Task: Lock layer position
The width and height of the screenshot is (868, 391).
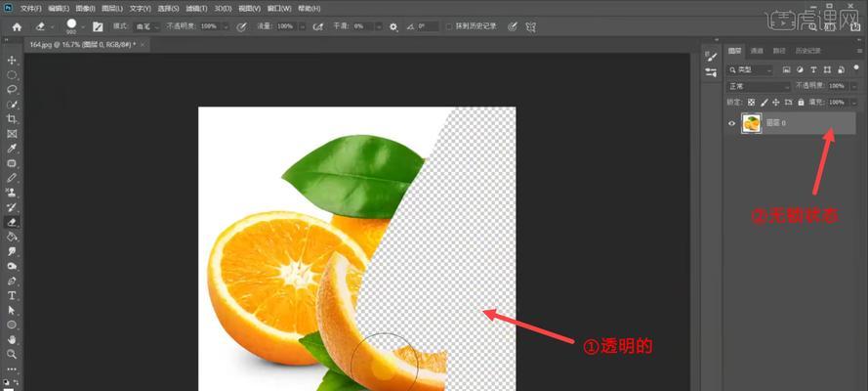Action: click(x=776, y=103)
